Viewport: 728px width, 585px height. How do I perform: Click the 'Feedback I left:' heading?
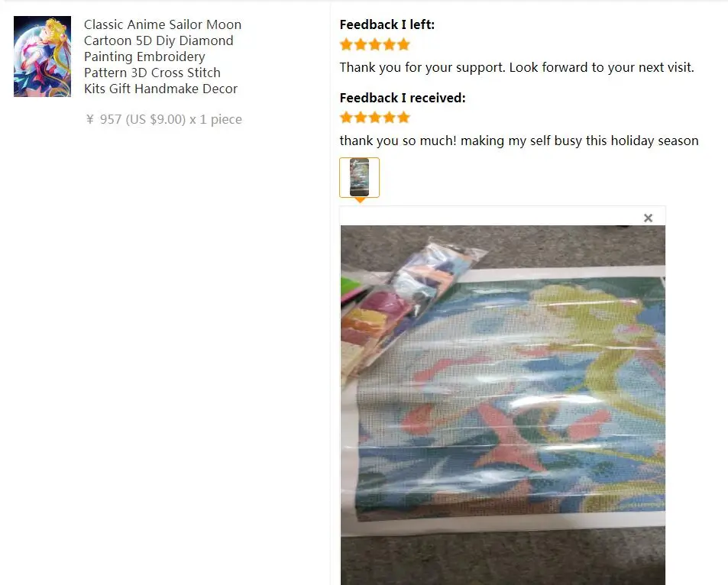pos(387,24)
